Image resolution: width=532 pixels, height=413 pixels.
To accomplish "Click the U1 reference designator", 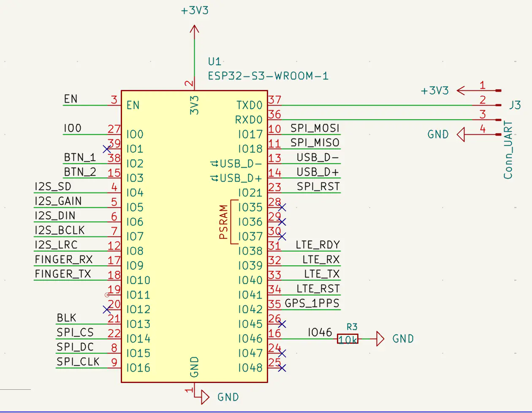I will coord(214,62).
